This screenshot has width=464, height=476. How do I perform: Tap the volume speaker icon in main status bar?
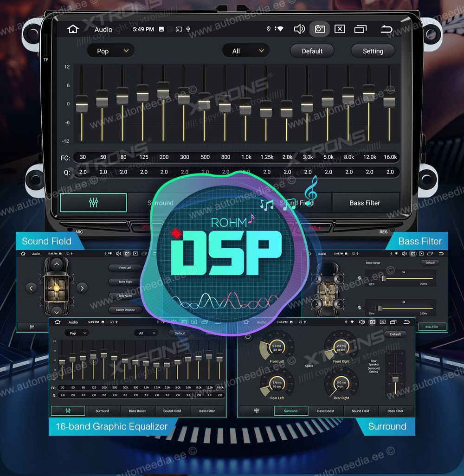(299, 29)
